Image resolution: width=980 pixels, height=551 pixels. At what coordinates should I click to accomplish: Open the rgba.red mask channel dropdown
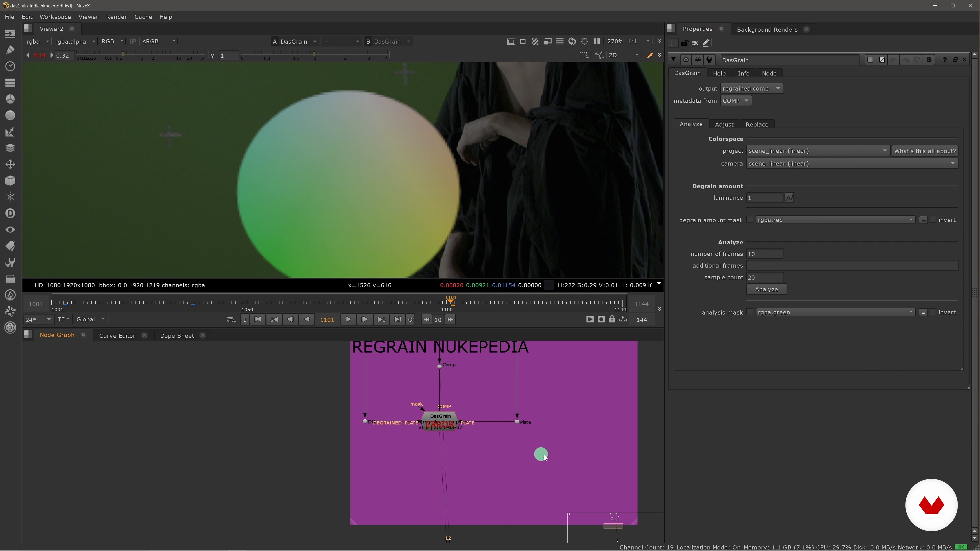tap(836, 220)
